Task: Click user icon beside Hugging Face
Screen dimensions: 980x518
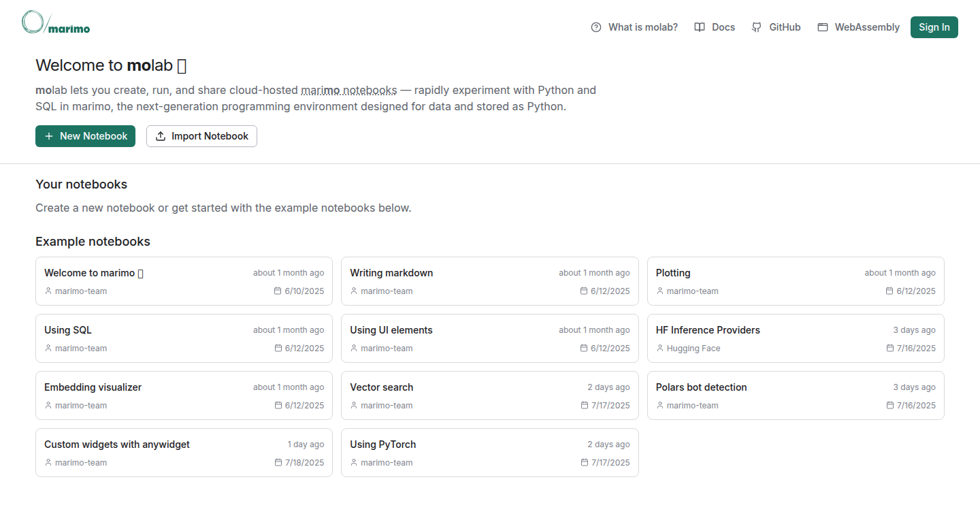Action: (660, 349)
